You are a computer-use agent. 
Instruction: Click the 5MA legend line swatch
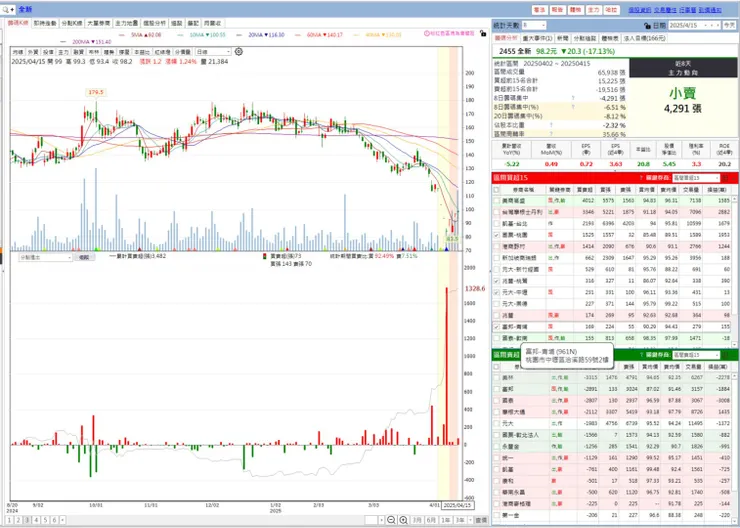(x=122, y=35)
